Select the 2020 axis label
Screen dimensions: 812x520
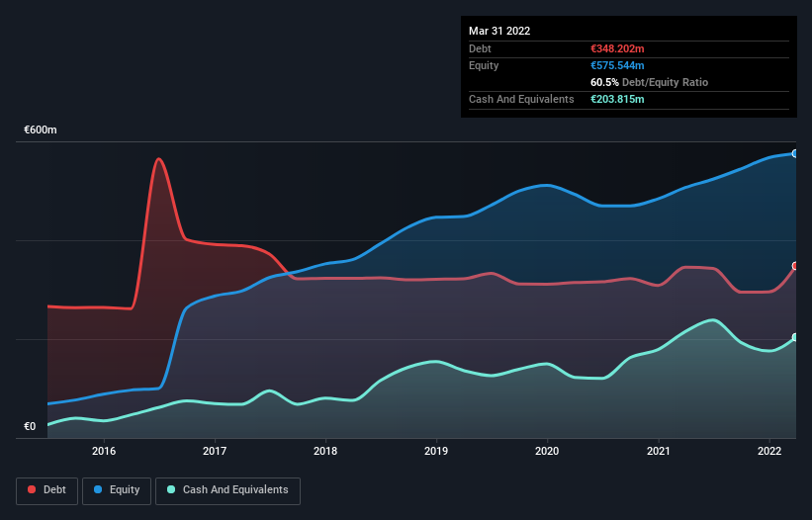tap(547, 451)
